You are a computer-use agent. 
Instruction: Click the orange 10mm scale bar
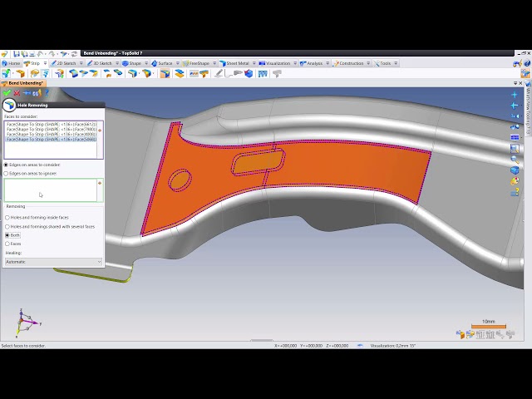pos(488,326)
